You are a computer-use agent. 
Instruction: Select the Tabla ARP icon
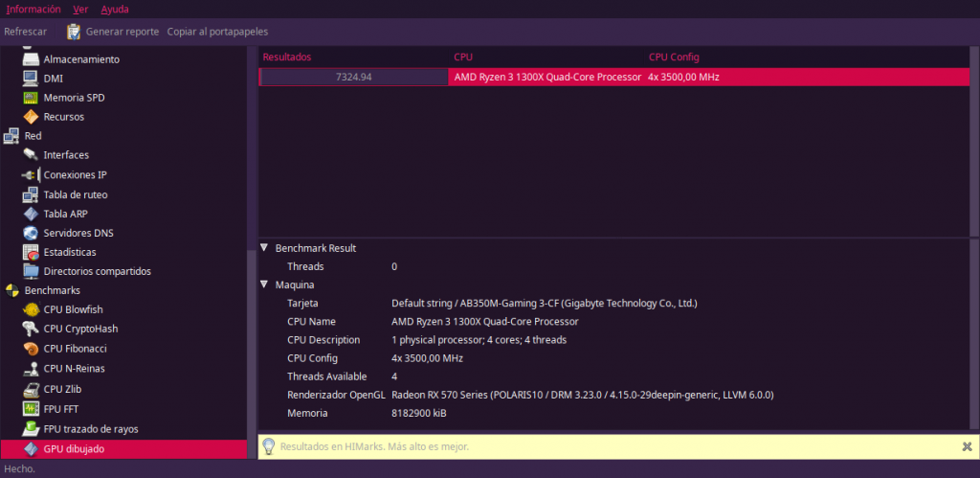[31, 214]
